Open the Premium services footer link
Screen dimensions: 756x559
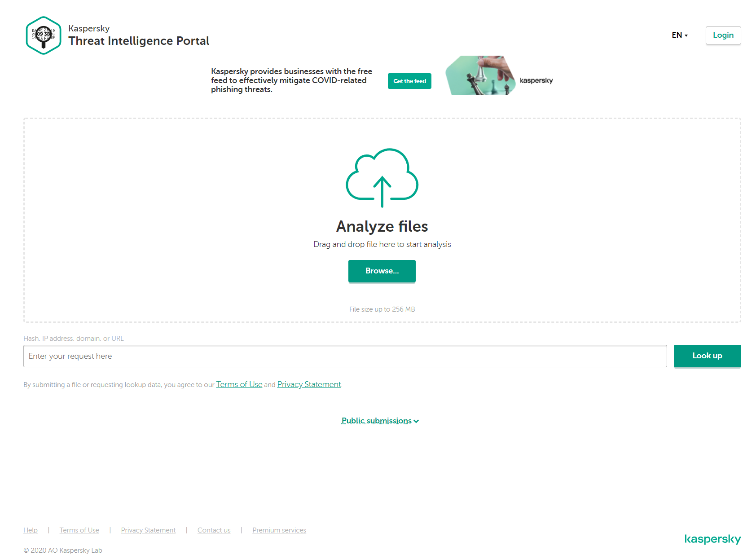[279, 530]
